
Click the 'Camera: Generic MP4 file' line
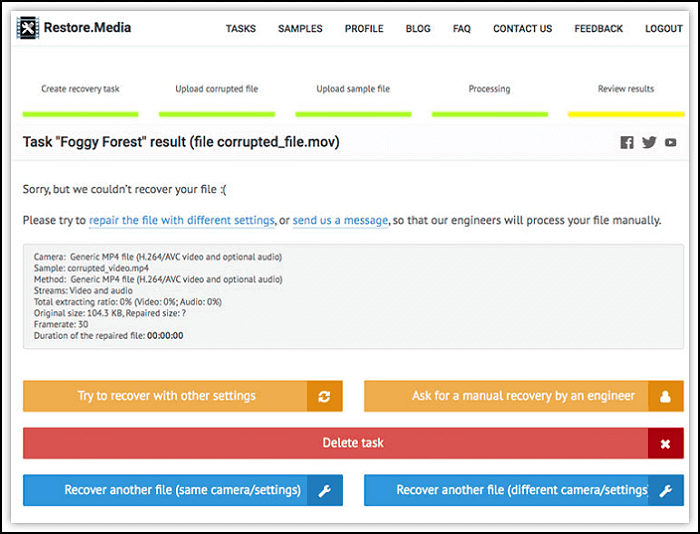158,257
